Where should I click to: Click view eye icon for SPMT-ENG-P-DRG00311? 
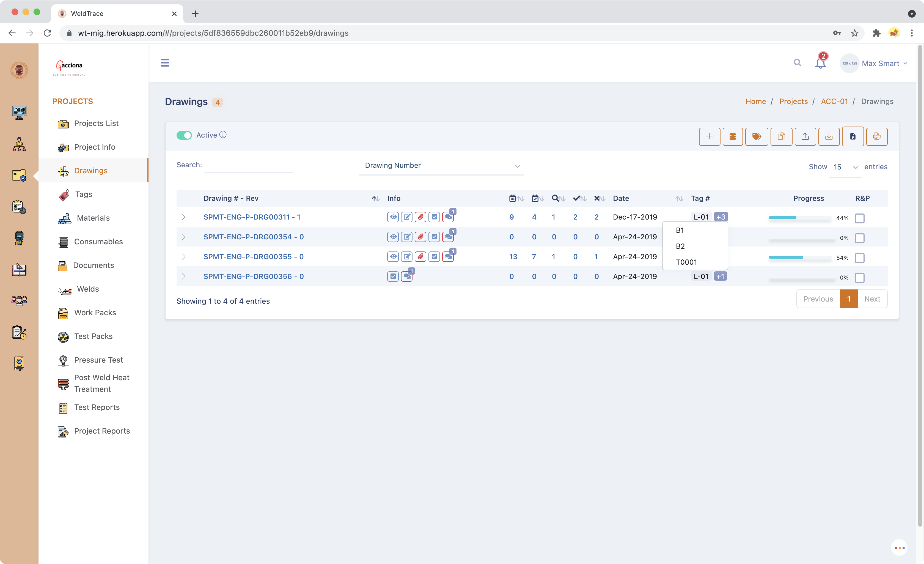pyautogui.click(x=393, y=217)
